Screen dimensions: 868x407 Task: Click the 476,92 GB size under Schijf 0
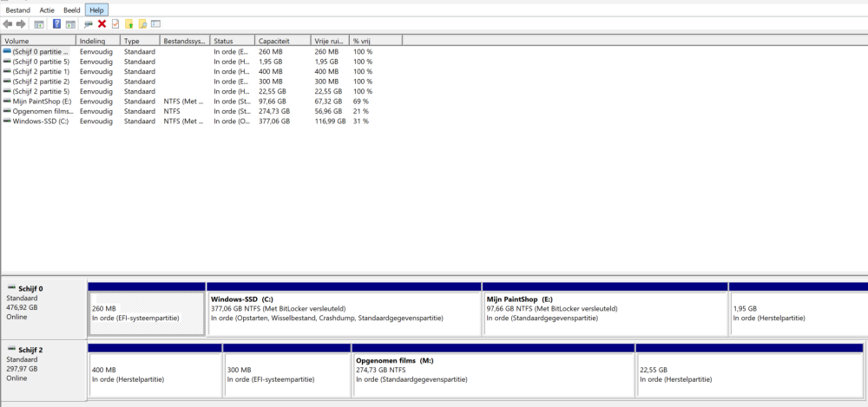coord(22,307)
